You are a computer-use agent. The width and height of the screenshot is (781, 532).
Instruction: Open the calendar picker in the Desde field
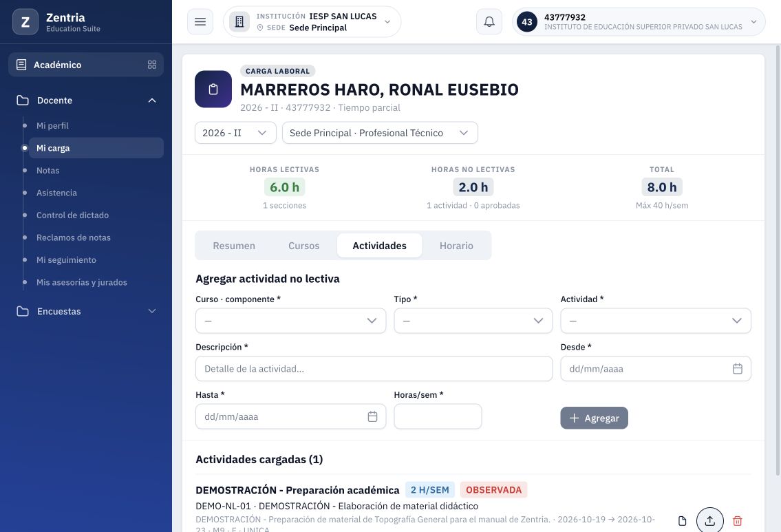coord(738,369)
